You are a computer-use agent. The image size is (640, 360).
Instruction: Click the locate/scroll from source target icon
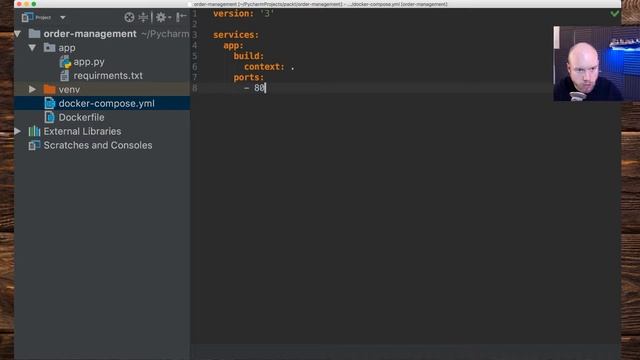tap(129, 17)
